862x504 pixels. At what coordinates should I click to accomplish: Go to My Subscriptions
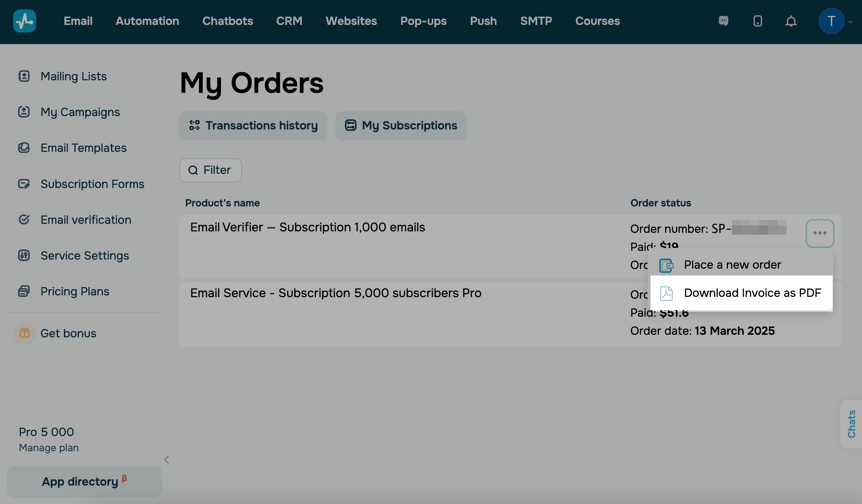tap(401, 125)
